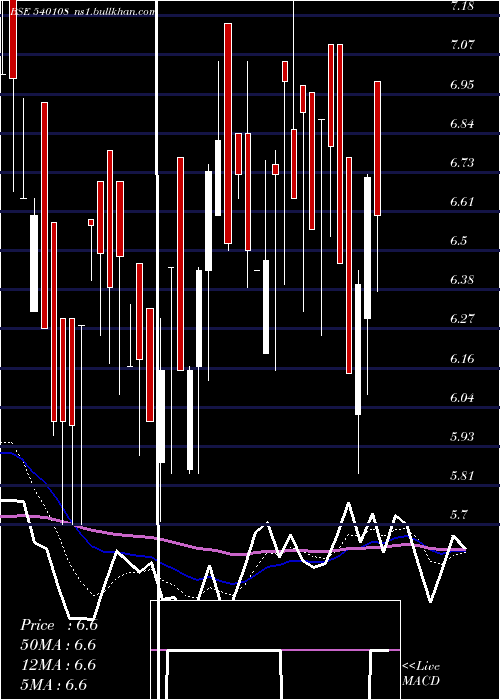Click the 6.5 price axis label

pyautogui.click(x=458, y=241)
